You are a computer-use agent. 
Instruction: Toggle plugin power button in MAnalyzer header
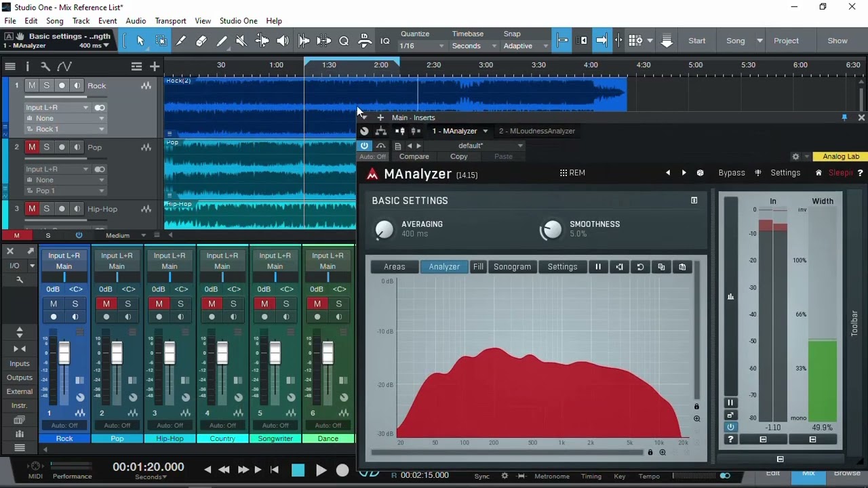(x=365, y=146)
